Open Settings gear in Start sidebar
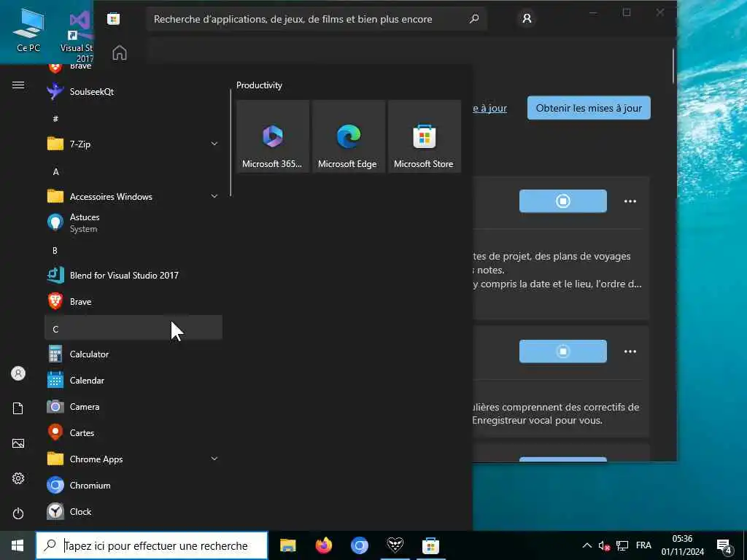 pos(18,478)
